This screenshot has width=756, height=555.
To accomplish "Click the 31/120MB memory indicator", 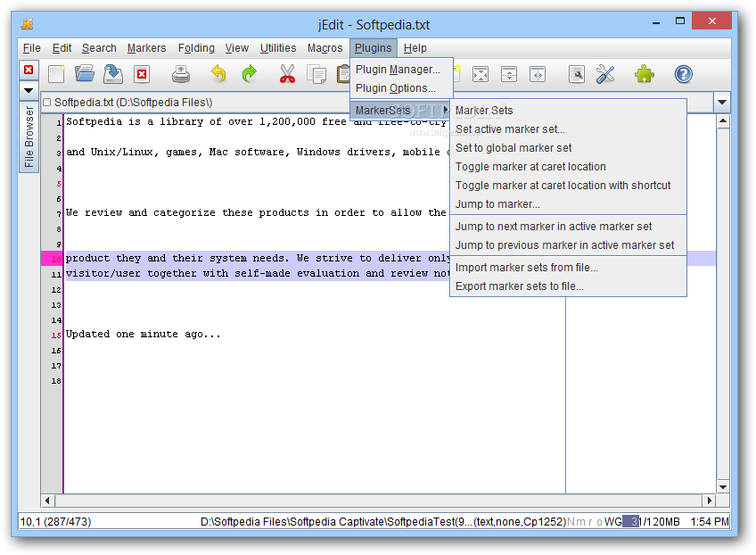I will (651, 522).
